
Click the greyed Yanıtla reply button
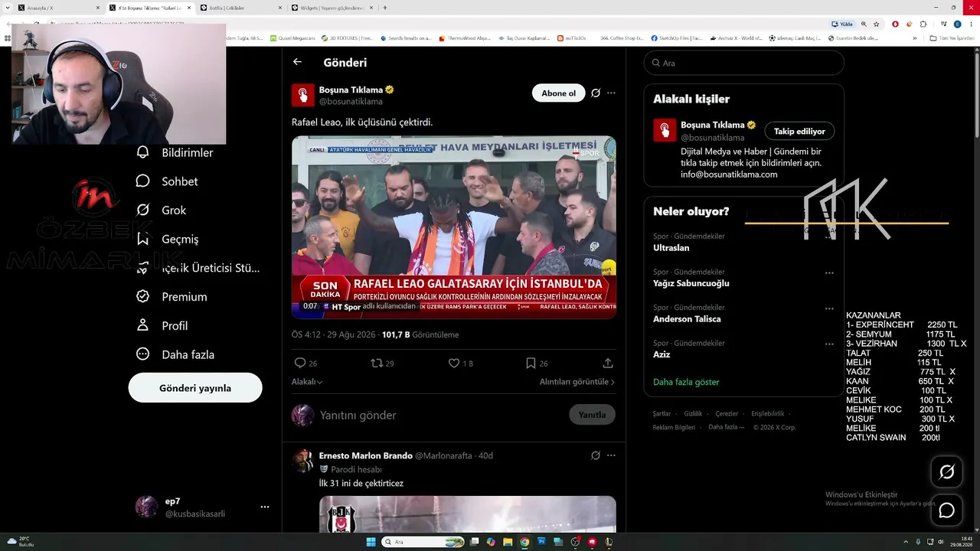pos(592,415)
